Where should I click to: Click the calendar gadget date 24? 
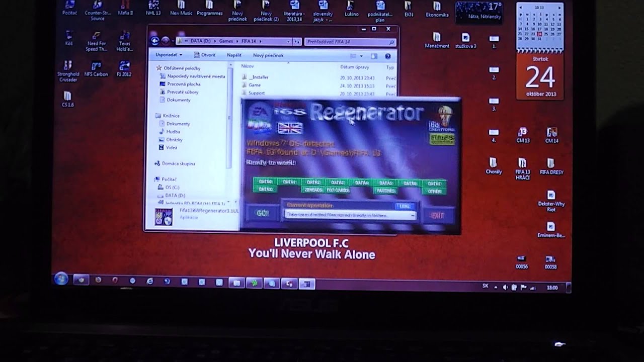pyautogui.click(x=540, y=76)
